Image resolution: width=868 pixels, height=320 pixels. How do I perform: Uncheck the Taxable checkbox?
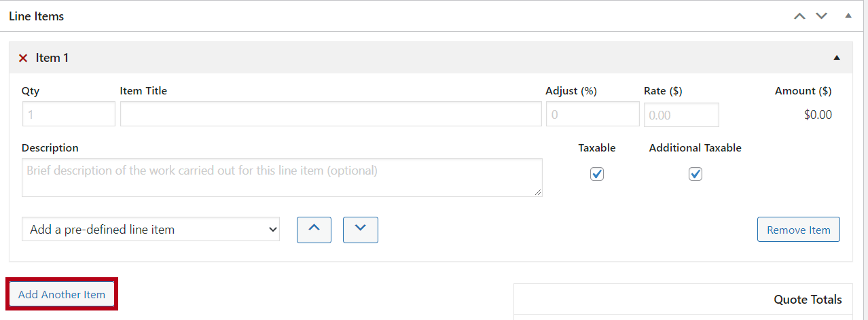(597, 174)
